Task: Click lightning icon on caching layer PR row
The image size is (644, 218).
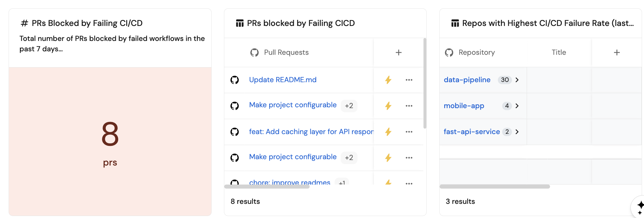Action: [x=388, y=132]
